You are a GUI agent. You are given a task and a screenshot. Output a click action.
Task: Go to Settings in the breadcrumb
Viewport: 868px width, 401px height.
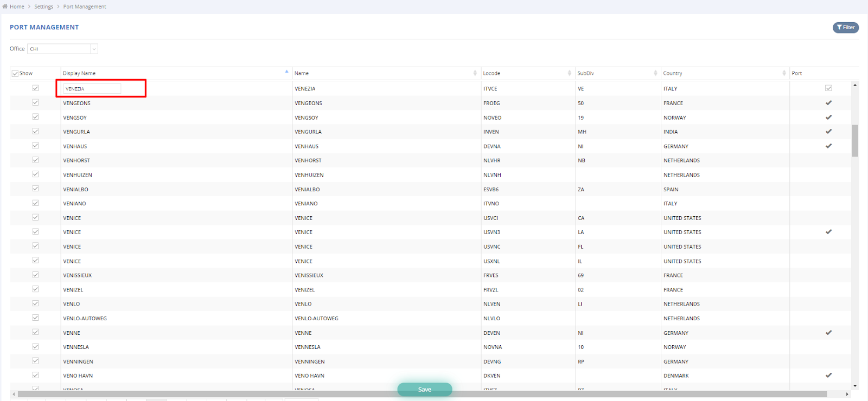click(x=43, y=7)
